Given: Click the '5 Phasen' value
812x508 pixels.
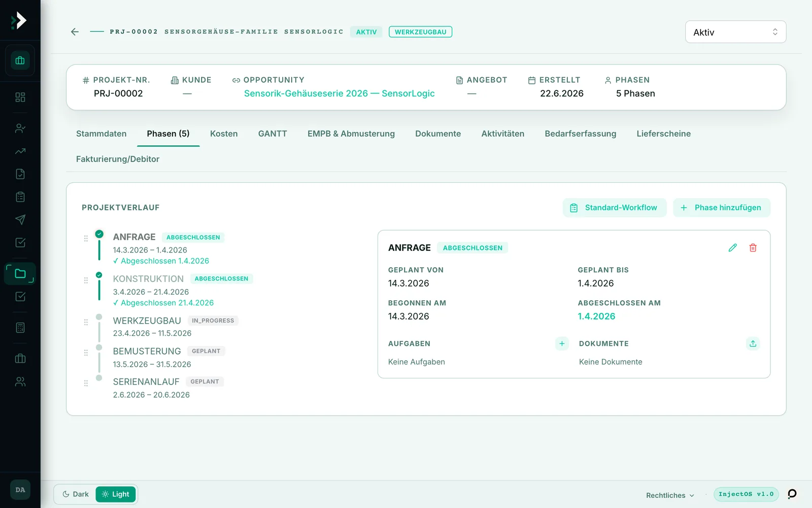Looking at the screenshot, I should point(635,93).
